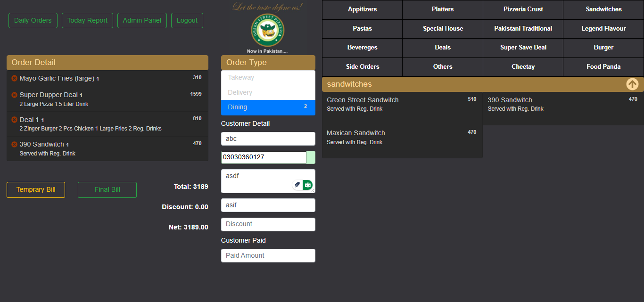Click the Green Street Pizzeria logo
The height and width of the screenshot is (302, 644).
tap(267, 31)
